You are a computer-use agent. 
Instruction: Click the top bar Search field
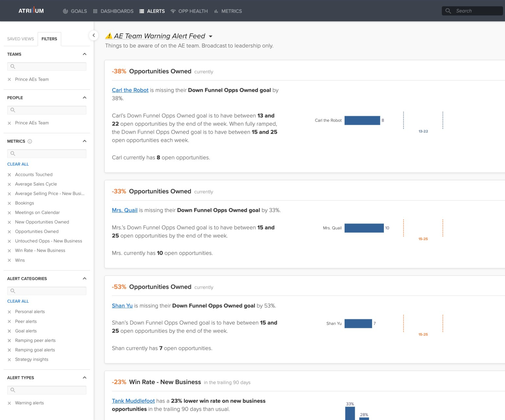point(472,11)
